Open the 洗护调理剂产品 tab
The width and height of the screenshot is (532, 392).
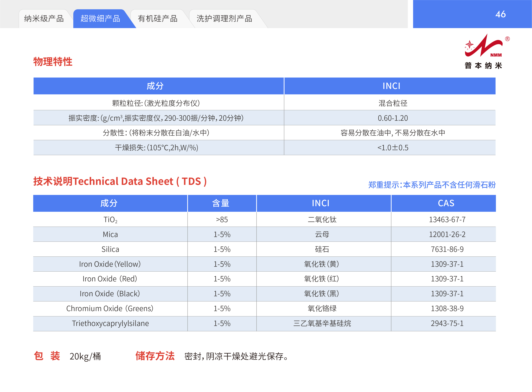pos(224,19)
